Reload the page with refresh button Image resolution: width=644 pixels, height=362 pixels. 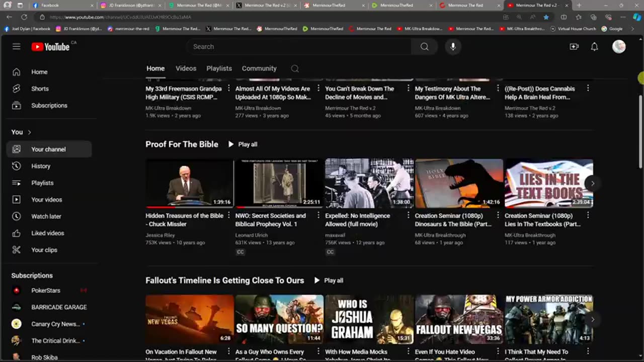click(x=25, y=17)
